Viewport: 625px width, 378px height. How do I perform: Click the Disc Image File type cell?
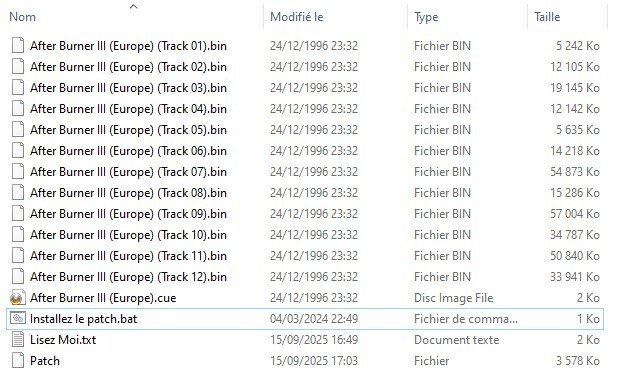[454, 298]
